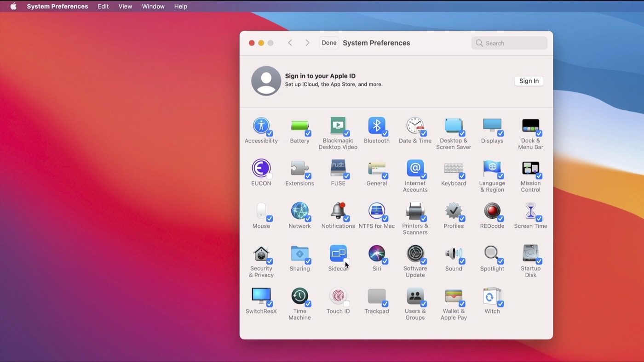Open the View menu

(125, 6)
